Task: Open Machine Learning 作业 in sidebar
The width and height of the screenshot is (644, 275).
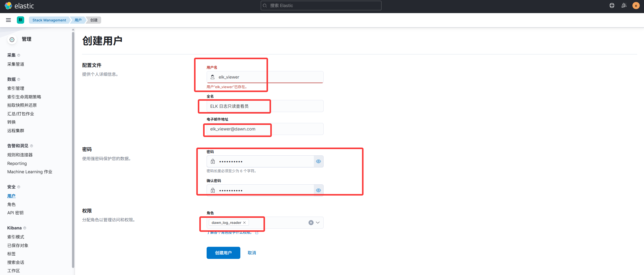Action: click(30, 172)
